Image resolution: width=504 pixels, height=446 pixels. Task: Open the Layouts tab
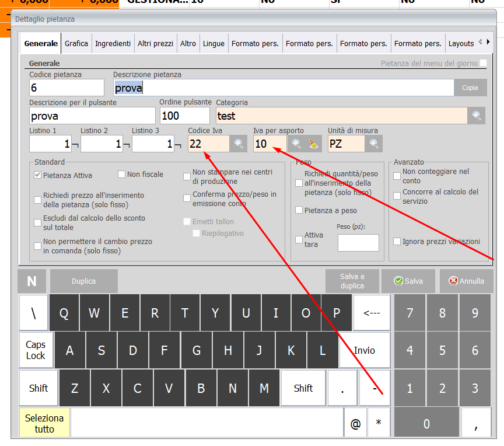461,43
